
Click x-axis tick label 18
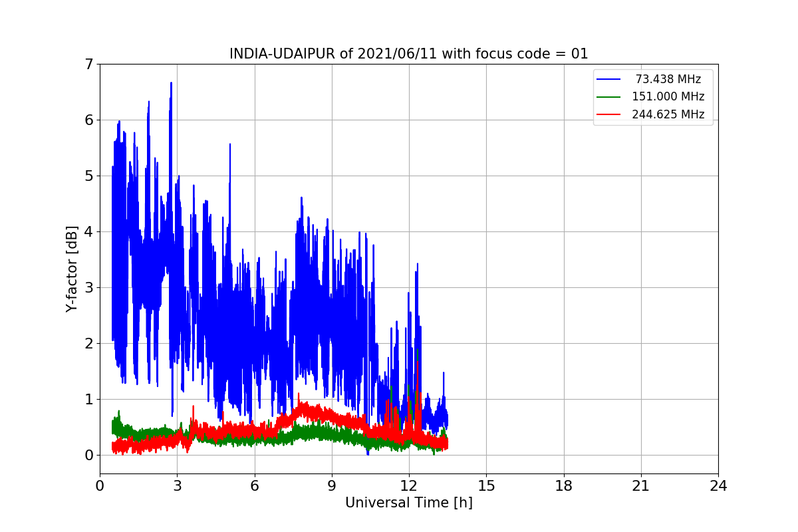(x=564, y=486)
